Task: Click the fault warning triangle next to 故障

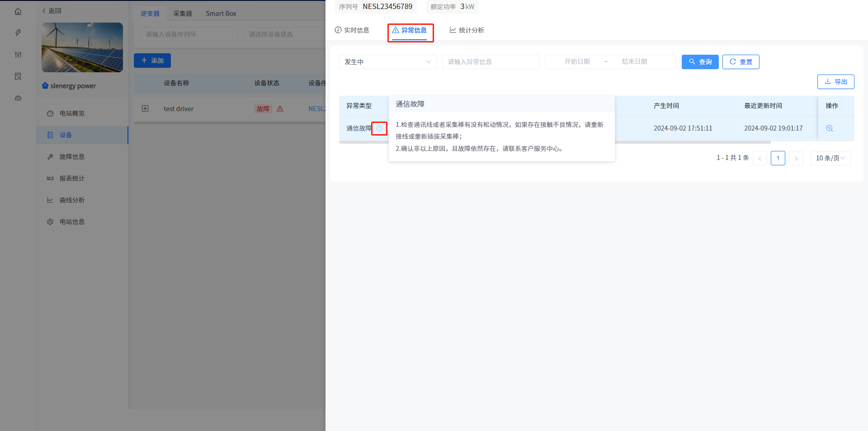Action: [280, 109]
